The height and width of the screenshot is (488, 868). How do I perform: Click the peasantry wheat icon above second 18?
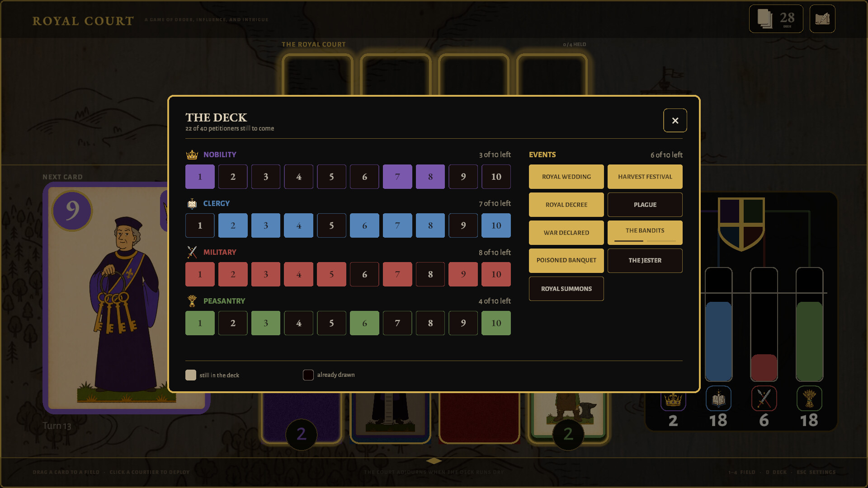[x=809, y=399]
